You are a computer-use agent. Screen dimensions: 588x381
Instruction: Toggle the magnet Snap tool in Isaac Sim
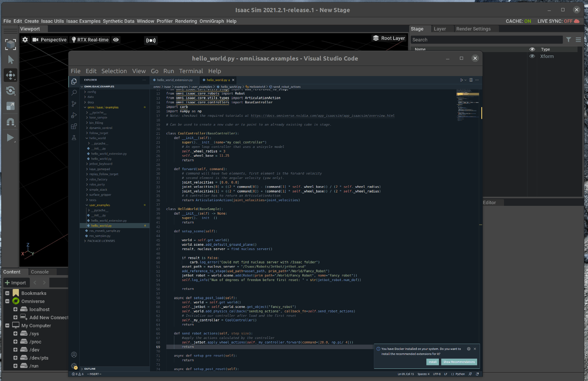coord(10,122)
